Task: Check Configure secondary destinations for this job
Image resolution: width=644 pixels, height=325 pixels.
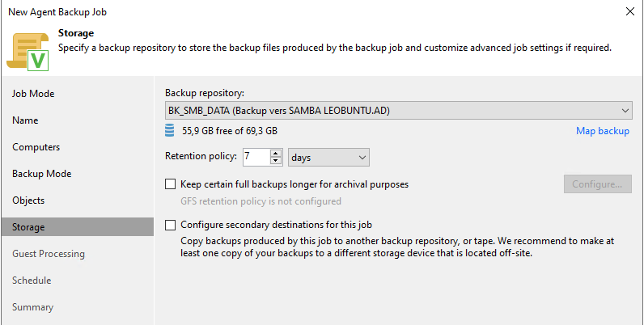Action: point(170,225)
